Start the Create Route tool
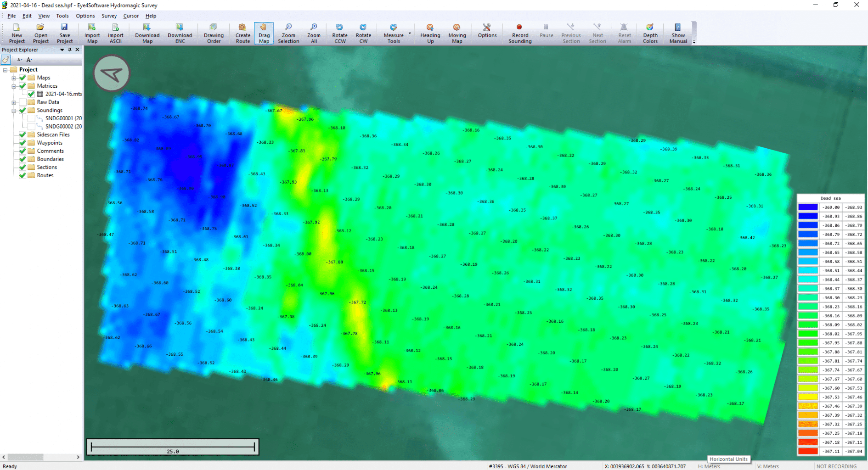868x470 pixels. pos(243,34)
